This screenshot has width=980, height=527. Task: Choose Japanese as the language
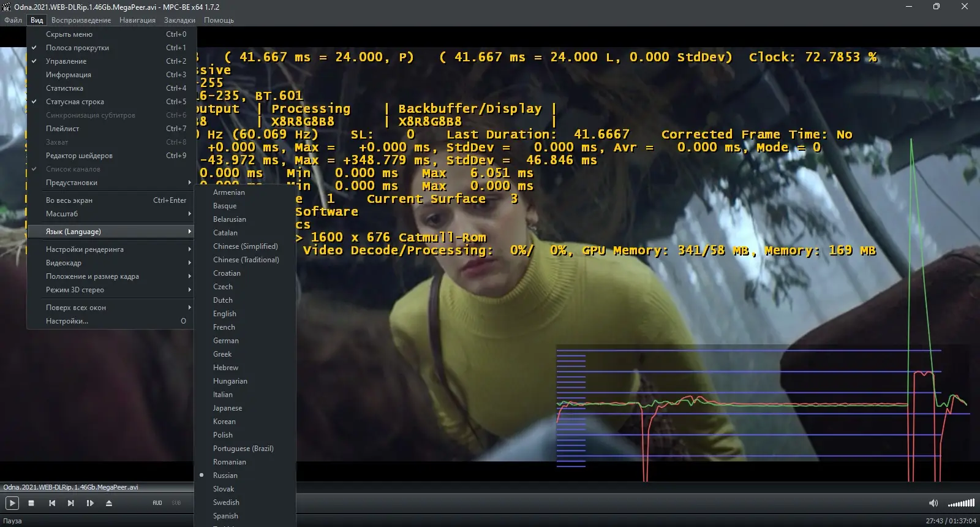pos(245,408)
